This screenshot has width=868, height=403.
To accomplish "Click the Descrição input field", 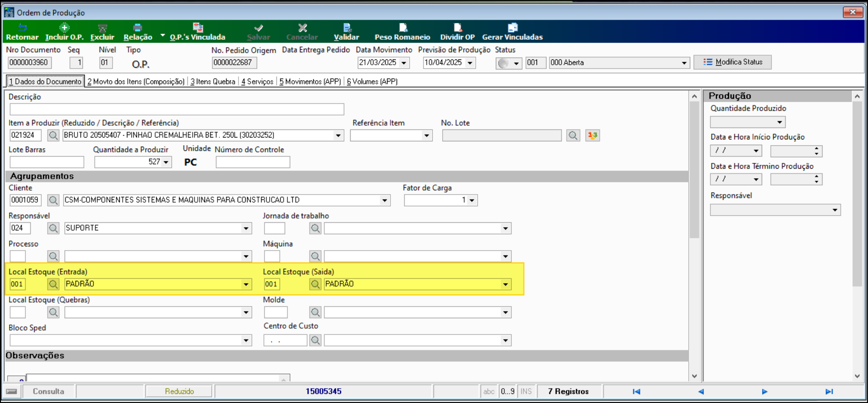I will [177, 109].
